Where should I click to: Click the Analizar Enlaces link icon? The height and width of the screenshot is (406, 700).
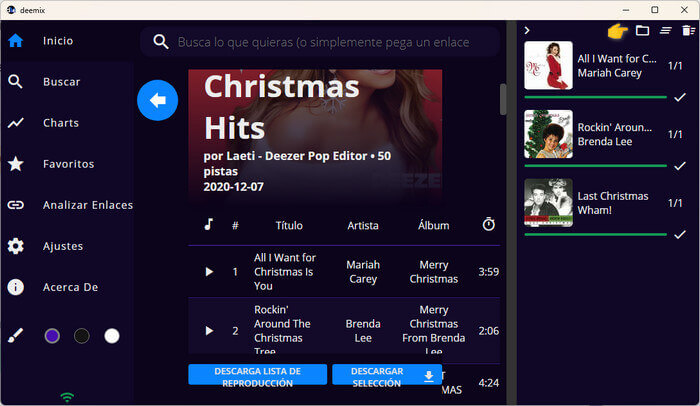tap(16, 205)
